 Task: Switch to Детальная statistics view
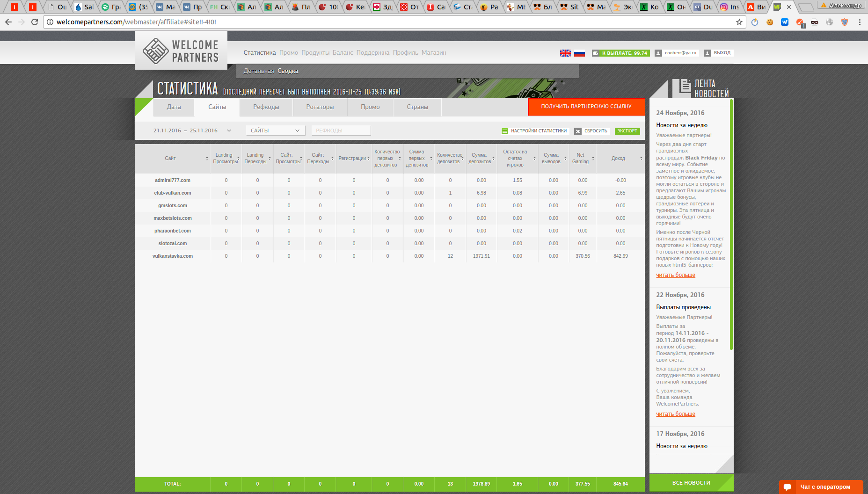259,71
